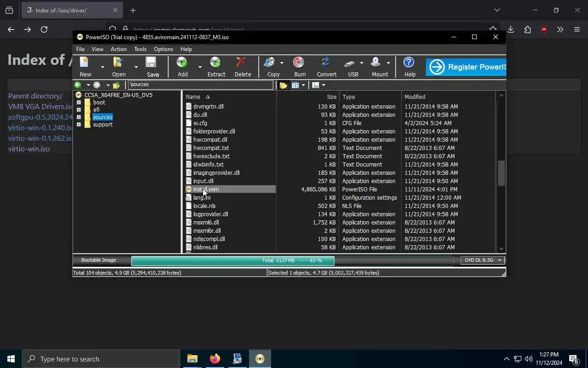588x368 pixels.
Task: Click the grey forward navigation button
Action: [x=97, y=85]
